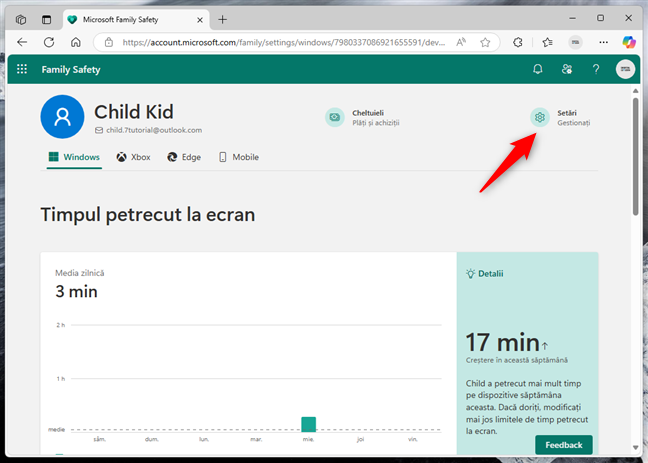
Task: Open the account avatar in green header
Action: 625,69
